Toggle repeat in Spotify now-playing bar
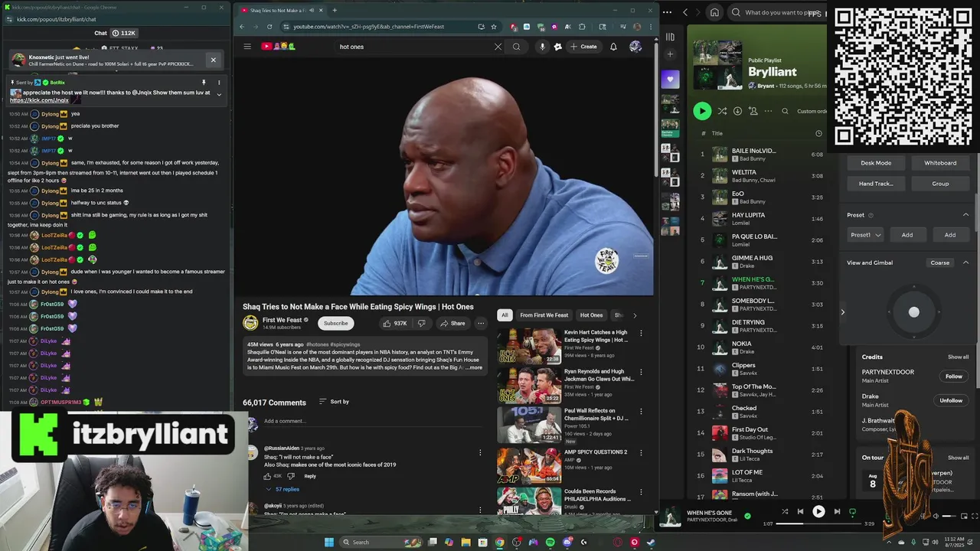980x551 pixels. coord(852,511)
